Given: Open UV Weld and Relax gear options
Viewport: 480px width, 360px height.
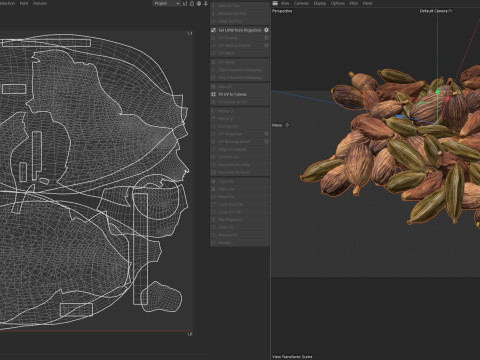Looking at the screenshot, I should 266,45.
